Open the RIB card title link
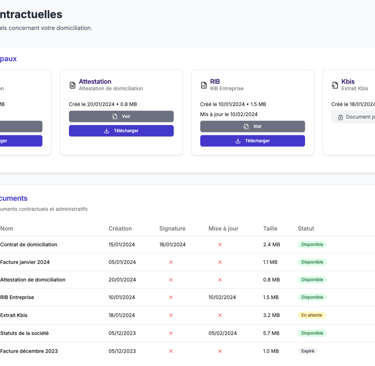The height and width of the screenshot is (366, 375). (x=215, y=81)
